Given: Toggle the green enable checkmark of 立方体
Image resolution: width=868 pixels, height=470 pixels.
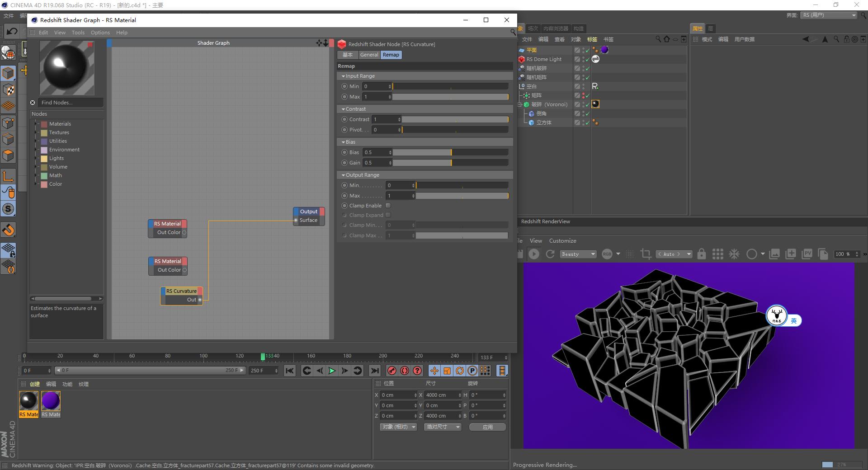Looking at the screenshot, I should click(587, 122).
